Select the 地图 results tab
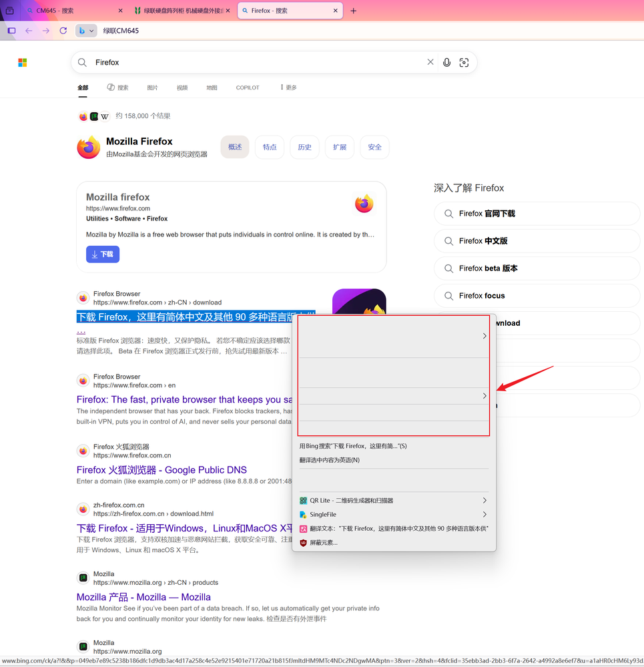644x667 pixels. click(x=212, y=87)
